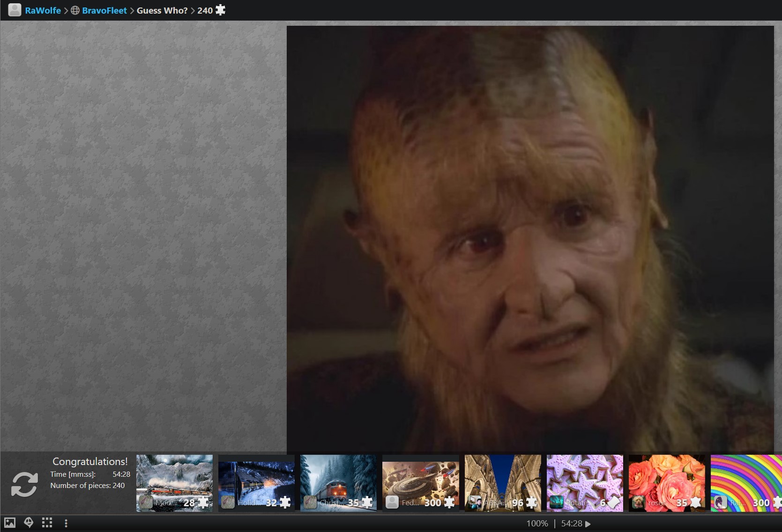The image size is (782, 532).
Task: Click creator avatar on the mountain train thumbnail
Action: [146, 502]
